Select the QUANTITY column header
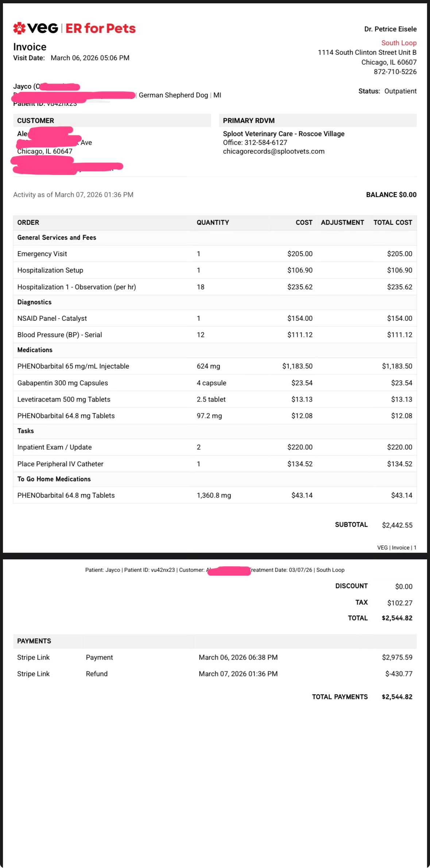Image resolution: width=430 pixels, height=868 pixels. (x=213, y=223)
